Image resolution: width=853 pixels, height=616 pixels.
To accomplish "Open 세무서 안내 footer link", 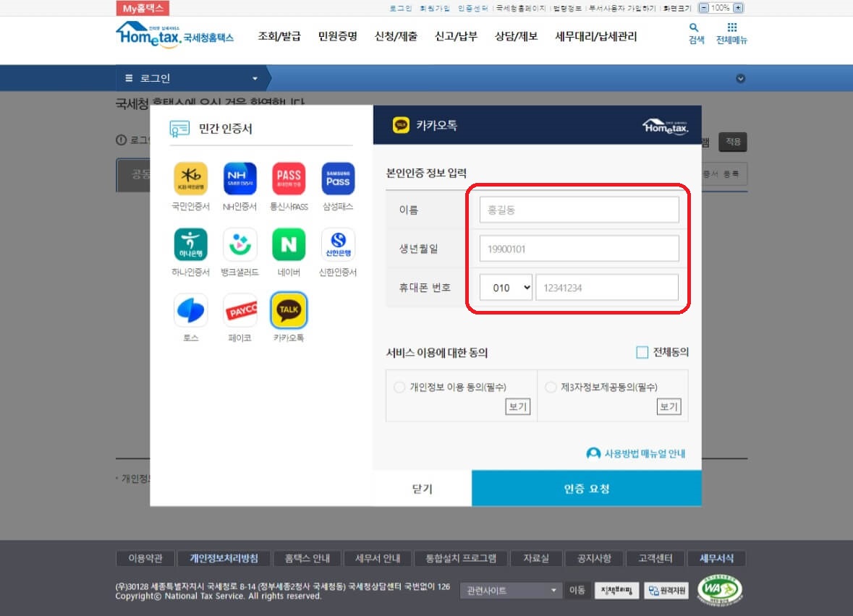I will (378, 558).
